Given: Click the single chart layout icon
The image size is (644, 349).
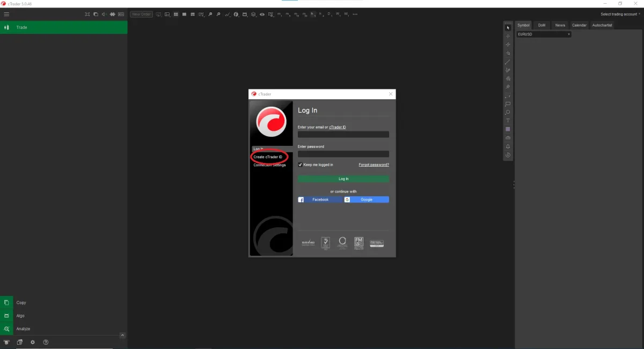Looking at the screenshot, I should (184, 14).
